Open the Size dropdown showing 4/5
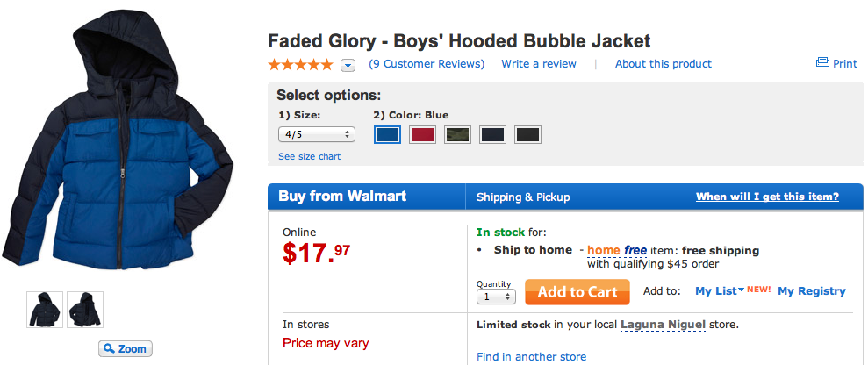 tap(316, 134)
